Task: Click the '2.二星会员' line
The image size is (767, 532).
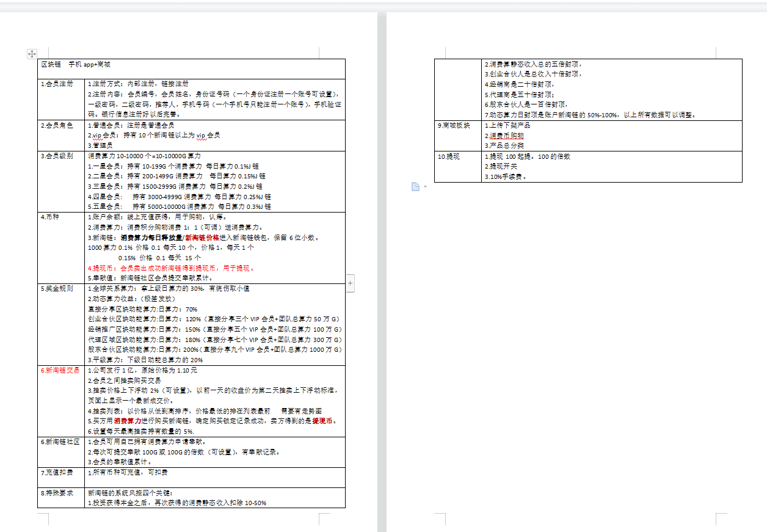Action: 176,177
